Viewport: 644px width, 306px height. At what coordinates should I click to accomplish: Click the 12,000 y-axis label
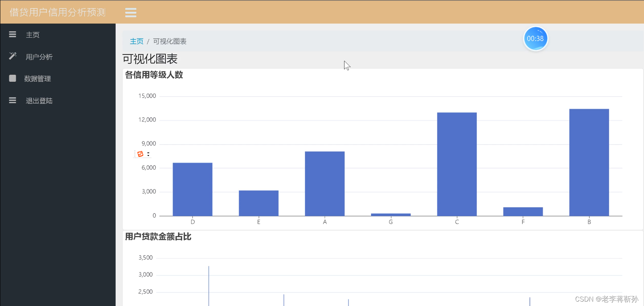(147, 120)
